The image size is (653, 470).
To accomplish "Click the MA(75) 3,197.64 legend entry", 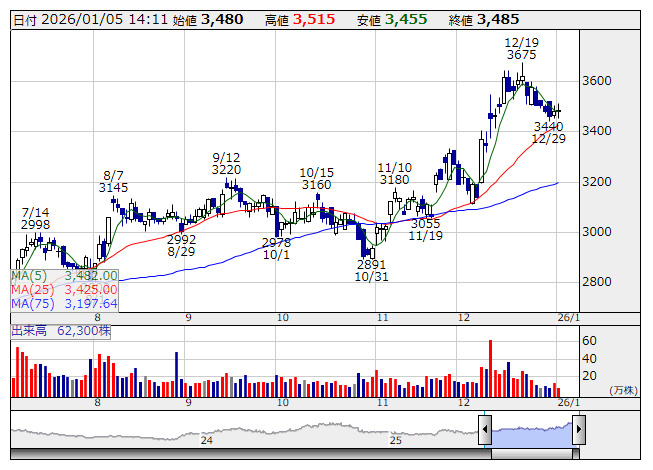I will pos(65,304).
